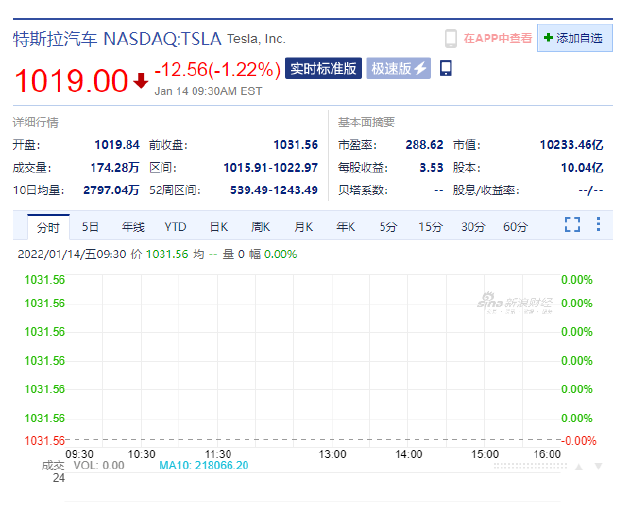Image resolution: width=630 pixels, height=510 pixels.
Task: Click the 52-week range 539.49-1243.49
Action: pyautogui.click(x=274, y=190)
